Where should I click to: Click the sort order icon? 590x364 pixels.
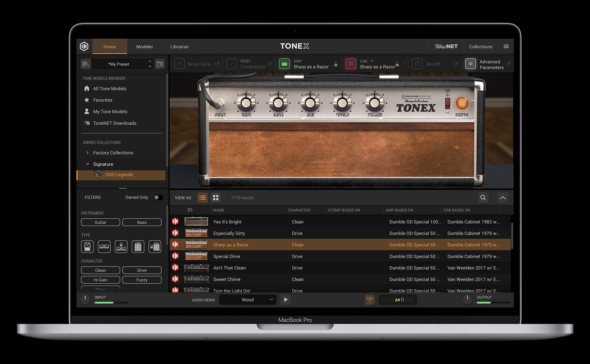coord(190,210)
